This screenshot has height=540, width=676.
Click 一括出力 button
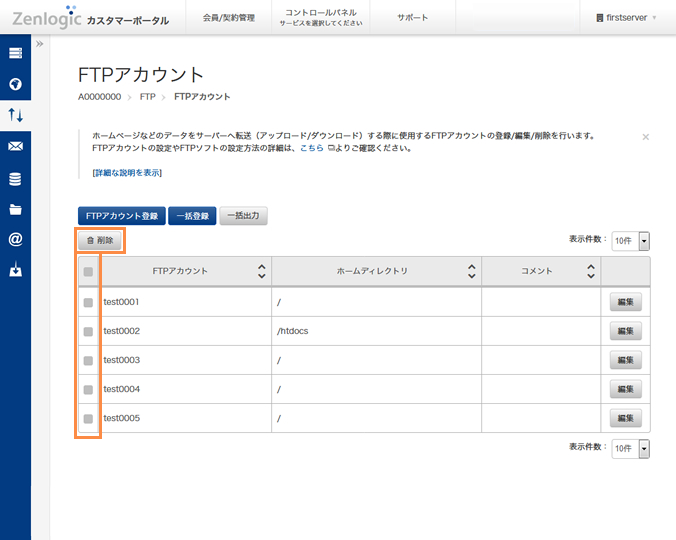(244, 215)
